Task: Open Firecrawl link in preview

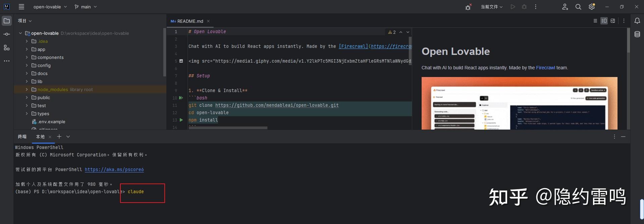Action: tap(545, 68)
